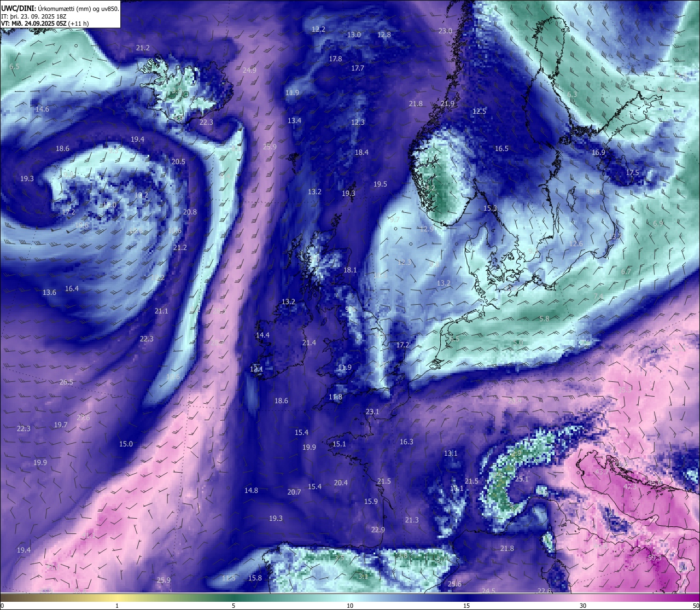Click the 13.1 value label
This screenshot has height=610, width=700.
(x=451, y=453)
